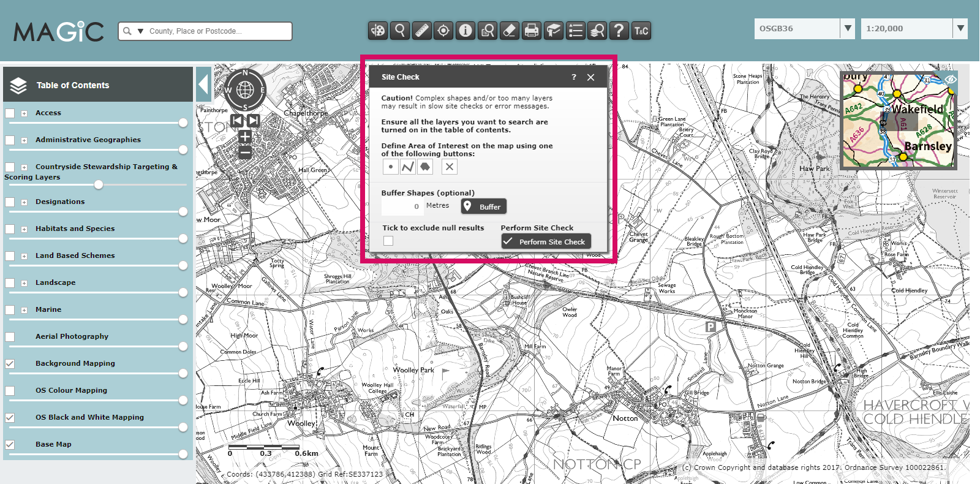Go to previous map extent
Viewport: 980px width, 484px height.
point(238,120)
